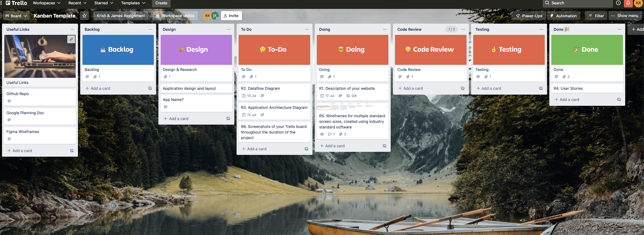Image resolution: width=644 pixels, height=235 pixels.
Task: Click Show menu
Action: [x=625, y=16]
